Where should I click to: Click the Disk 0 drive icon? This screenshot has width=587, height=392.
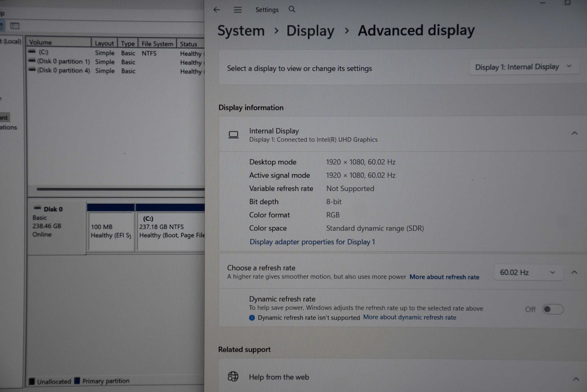tap(37, 208)
